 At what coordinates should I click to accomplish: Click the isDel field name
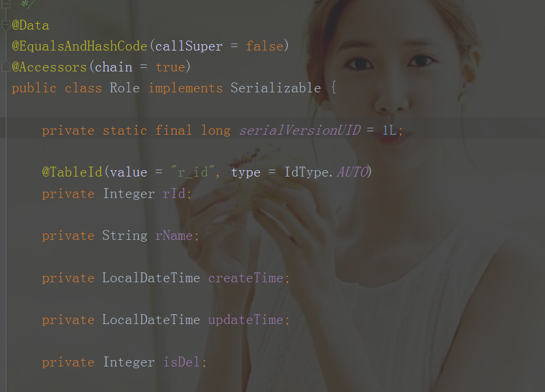[x=181, y=362]
